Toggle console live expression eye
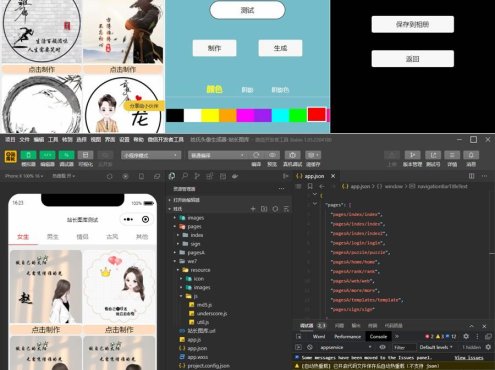Viewport: 495px width, 370px height. pyautogui.click(x=382, y=347)
